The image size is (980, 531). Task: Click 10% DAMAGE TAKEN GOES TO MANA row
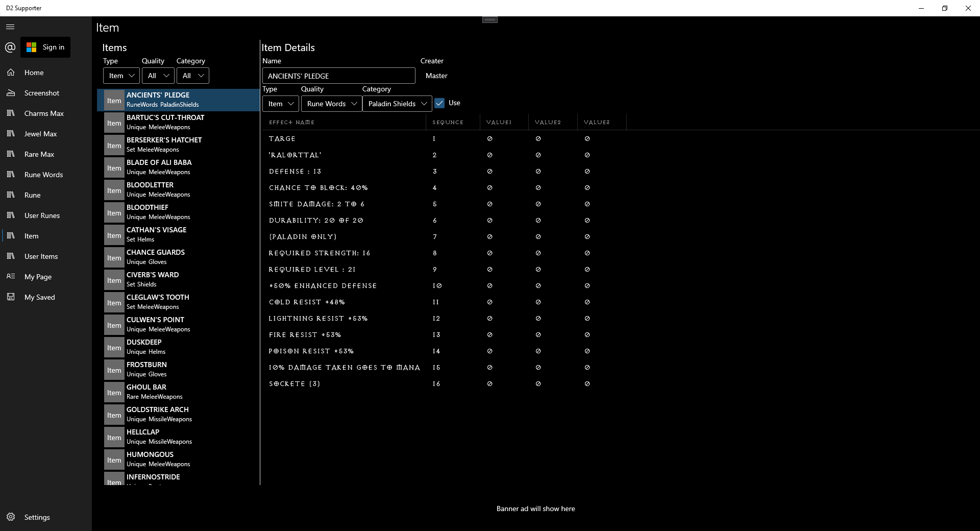[x=620, y=368]
